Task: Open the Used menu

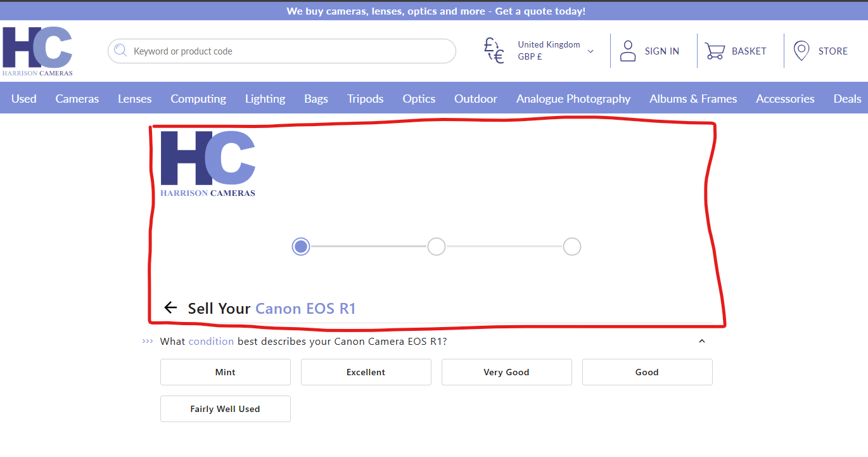Action: 24,98
